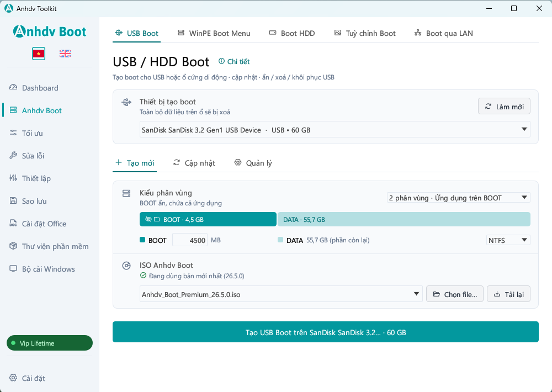
Task: Open Thư viện phần mềm page
Action: (x=49, y=246)
